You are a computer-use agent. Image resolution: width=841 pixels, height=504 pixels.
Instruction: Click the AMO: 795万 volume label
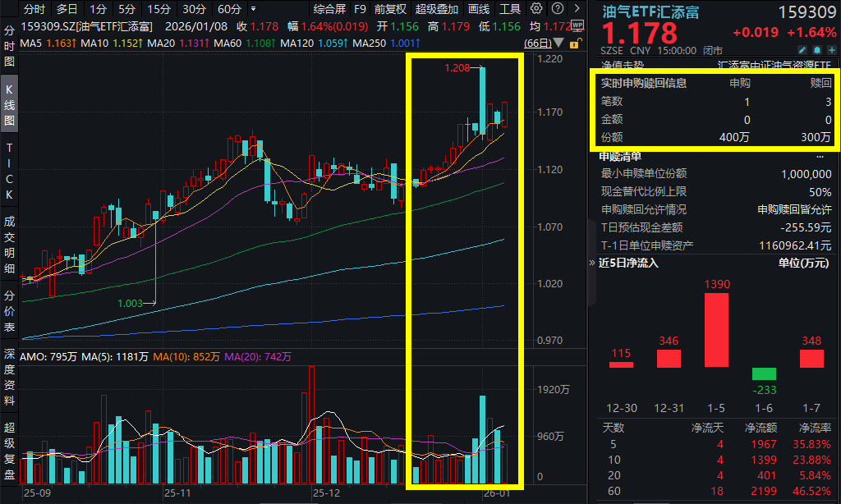coord(48,356)
